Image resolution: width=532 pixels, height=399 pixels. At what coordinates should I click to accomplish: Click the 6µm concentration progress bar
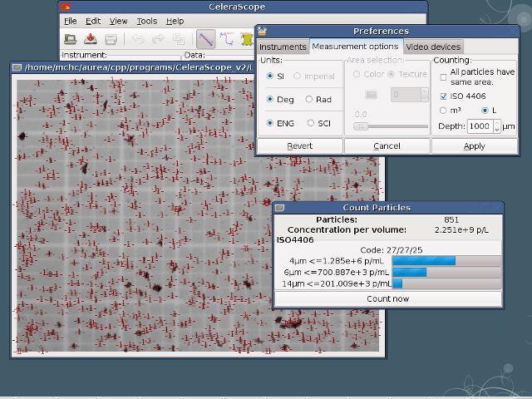pyautogui.click(x=446, y=272)
